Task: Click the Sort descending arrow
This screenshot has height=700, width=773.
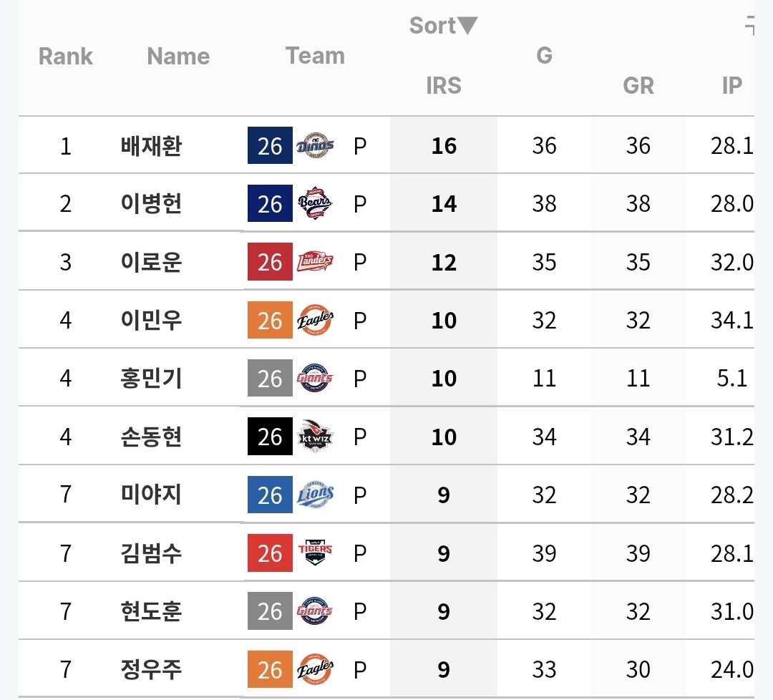Action: [467, 25]
